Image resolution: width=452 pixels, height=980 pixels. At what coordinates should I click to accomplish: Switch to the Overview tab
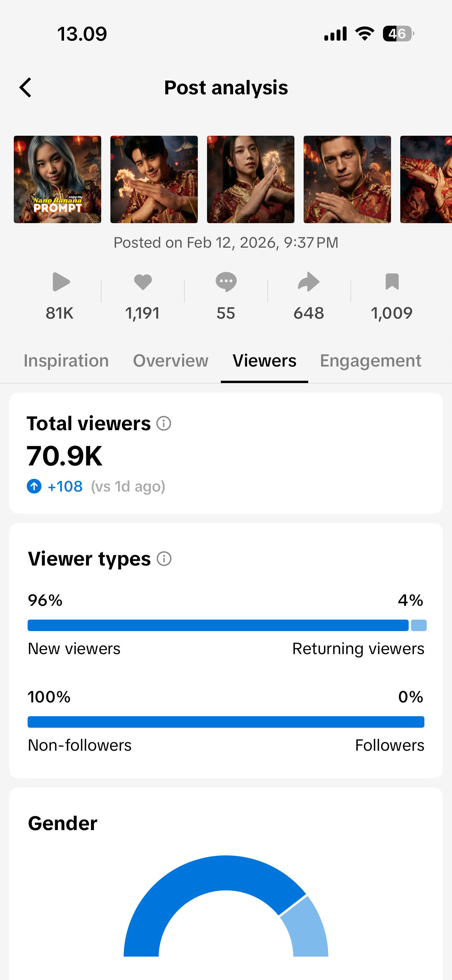(x=171, y=361)
